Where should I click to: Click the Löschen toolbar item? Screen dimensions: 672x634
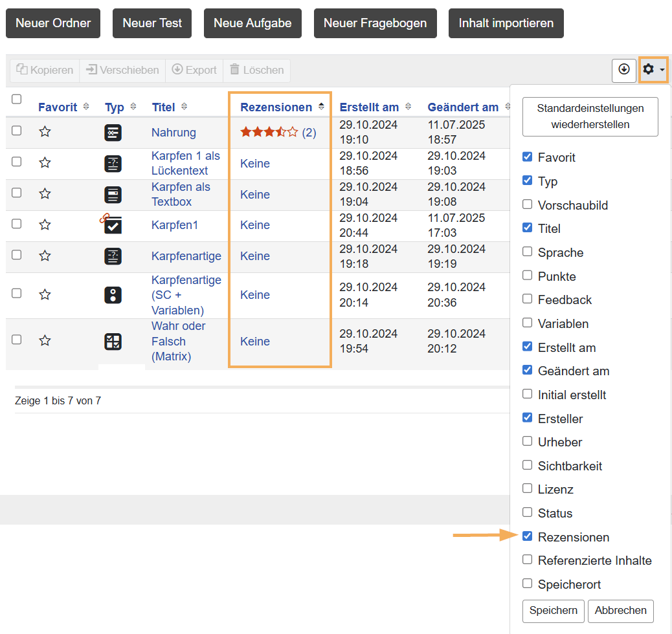click(x=256, y=70)
